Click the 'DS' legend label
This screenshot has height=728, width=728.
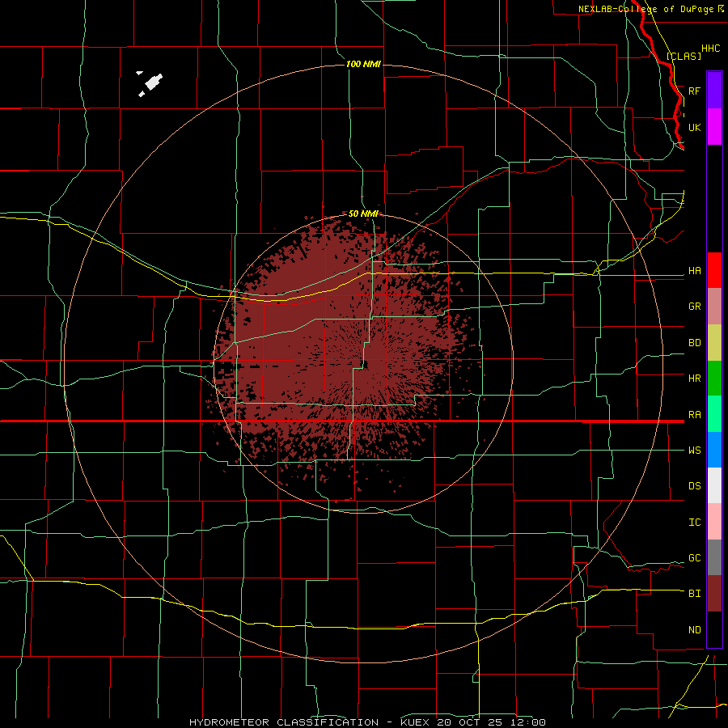point(694,485)
